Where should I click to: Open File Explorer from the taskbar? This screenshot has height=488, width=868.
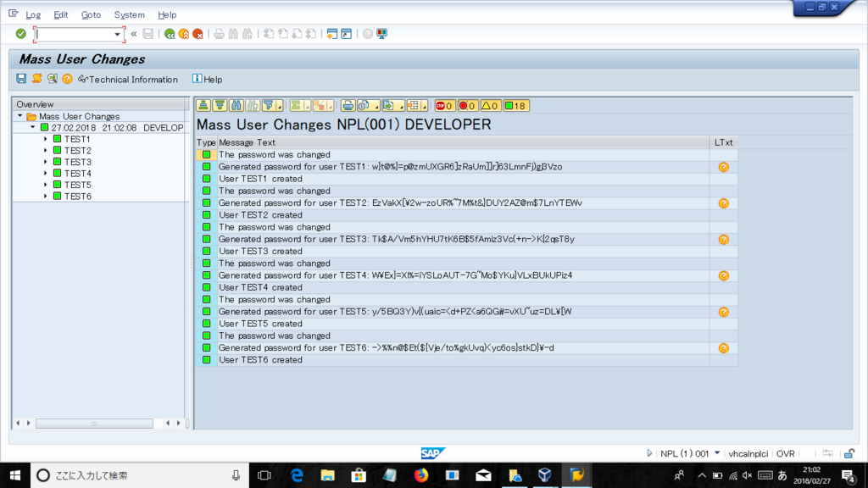pos(328,475)
